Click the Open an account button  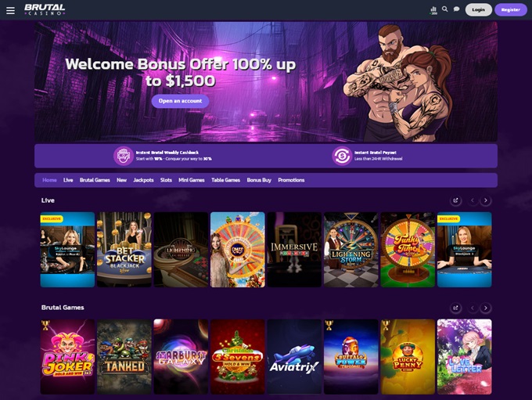(180, 101)
